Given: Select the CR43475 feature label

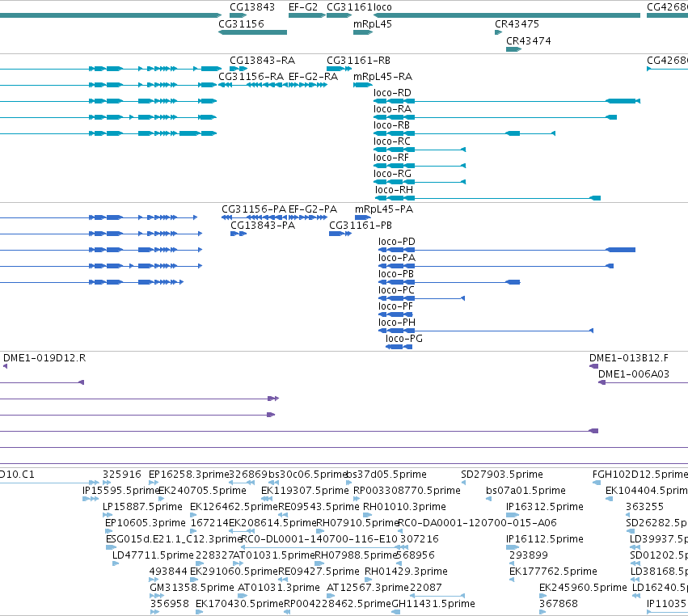Looking at the screenshot, I should click(x=517, y=23).
